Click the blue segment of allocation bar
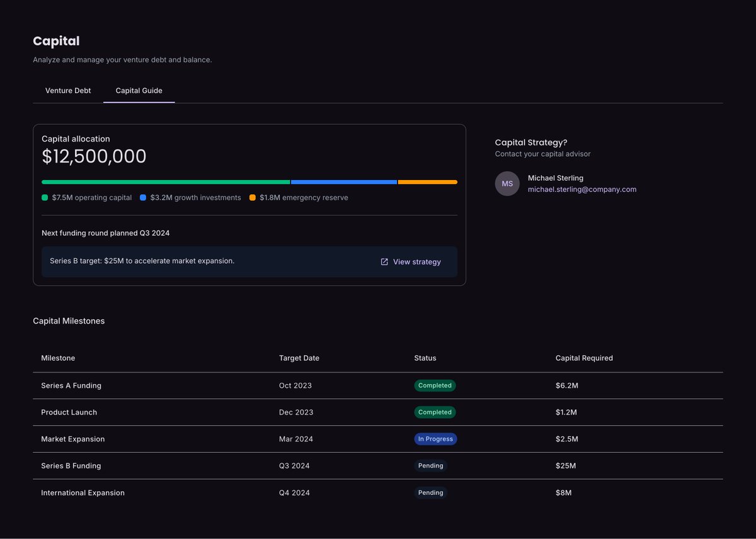756x539 pixels. pos(344,182)
